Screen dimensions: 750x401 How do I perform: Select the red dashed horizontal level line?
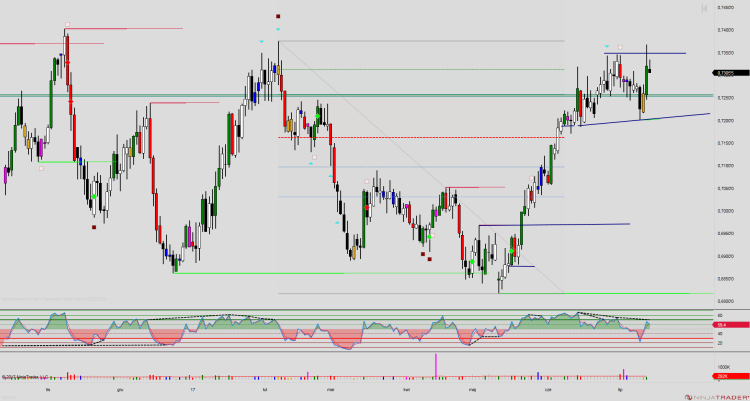pyautogui.click(x=421, y=137)
